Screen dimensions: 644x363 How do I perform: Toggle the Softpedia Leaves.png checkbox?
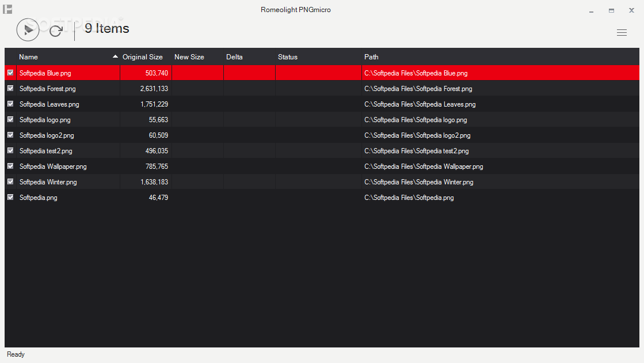click(10, 104)
